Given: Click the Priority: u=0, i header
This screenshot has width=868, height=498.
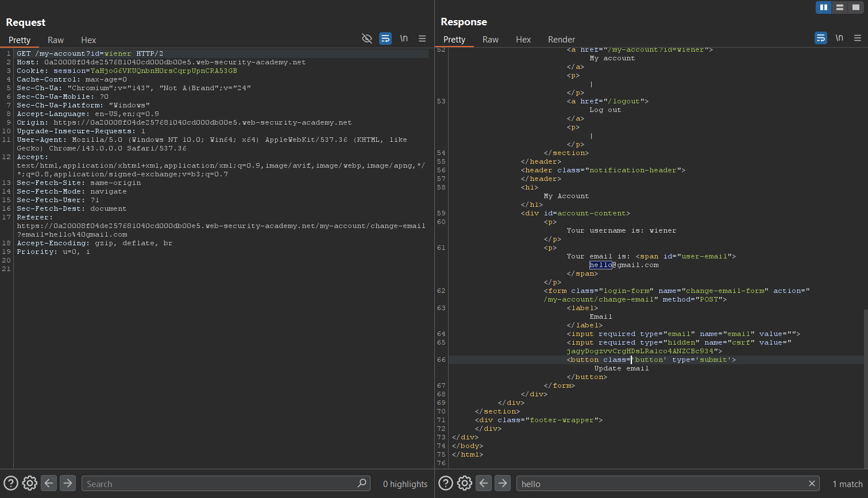Looking at the screenshot, I should point(53,252).
